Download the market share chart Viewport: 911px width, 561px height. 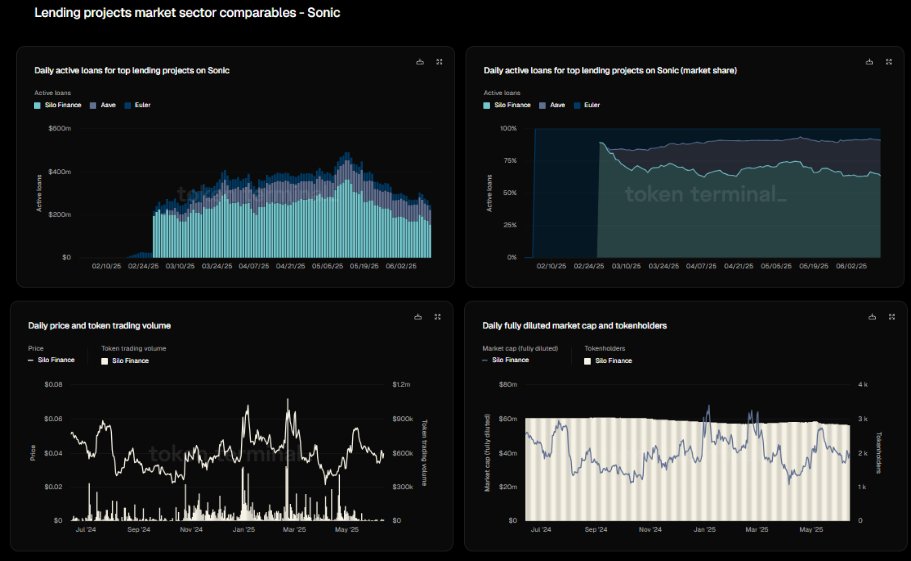(869, 62)
